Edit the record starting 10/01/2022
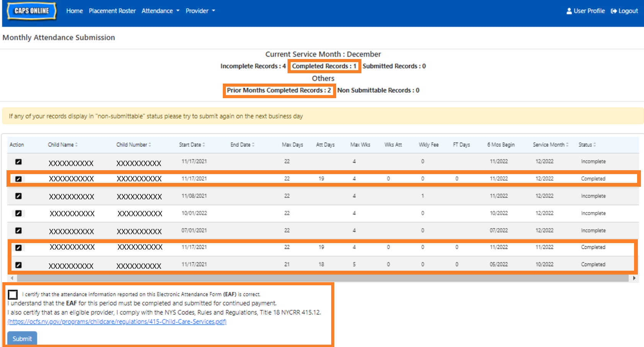The image size is (644, 347). (x=18, y=213)
